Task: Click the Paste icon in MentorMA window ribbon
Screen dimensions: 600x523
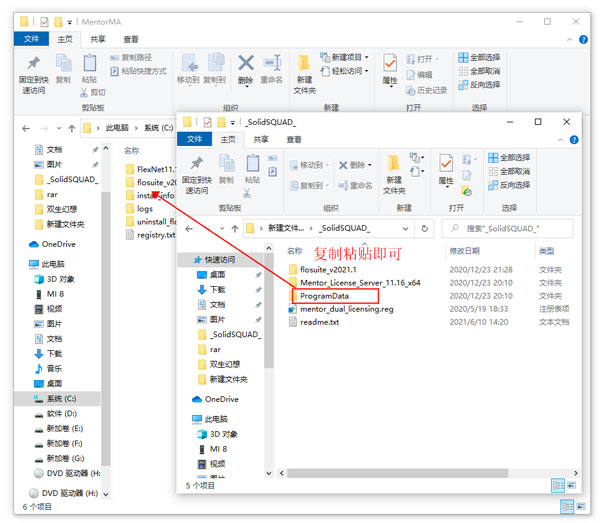Action: coord(89,66)
